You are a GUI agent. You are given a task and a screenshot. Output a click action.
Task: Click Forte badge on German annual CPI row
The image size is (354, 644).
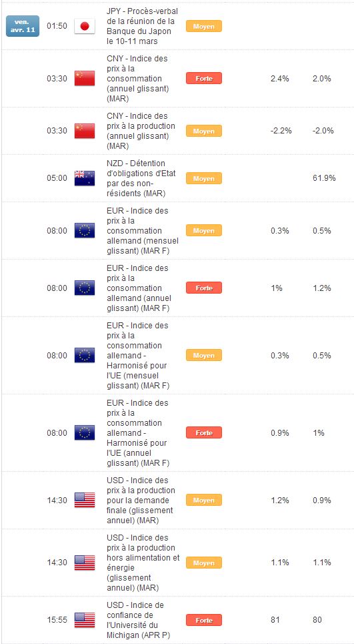click(x=204, y=288)
